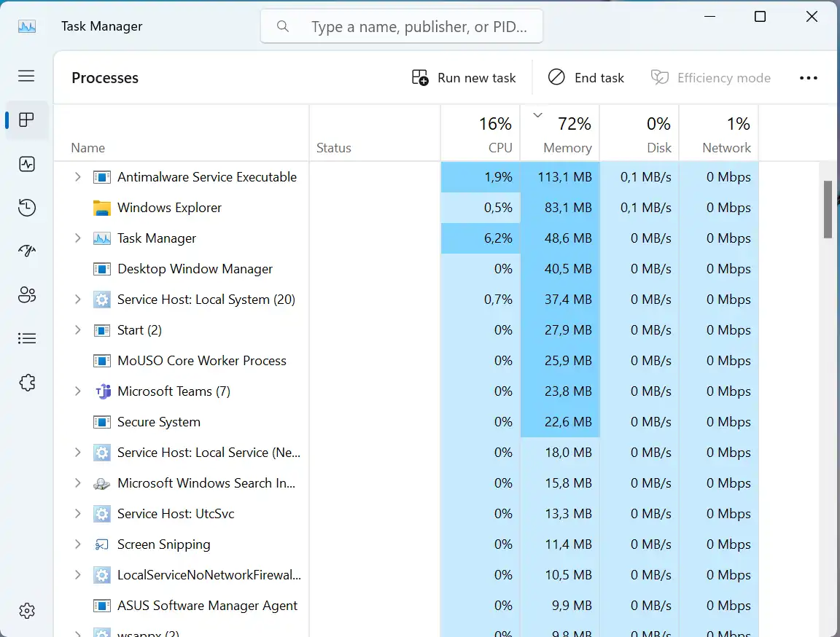Viewport: 840px width, 637px height.
Task: Select the Secure System process name
Action: pyautogui.click(x=158, y=422)
